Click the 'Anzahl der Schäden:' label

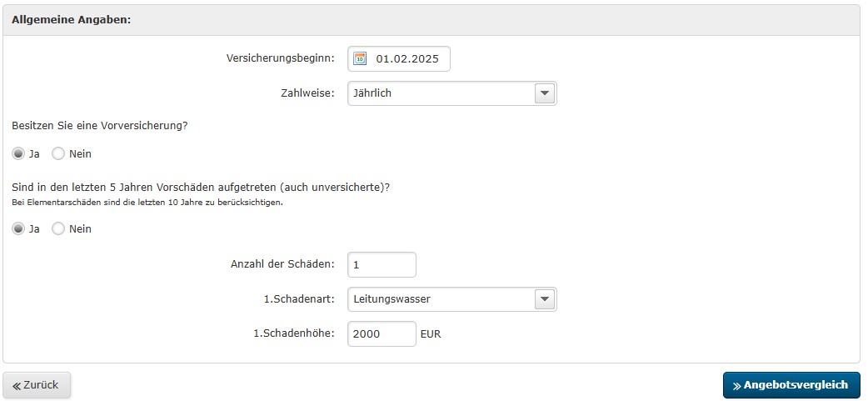(x=283, y=264)
